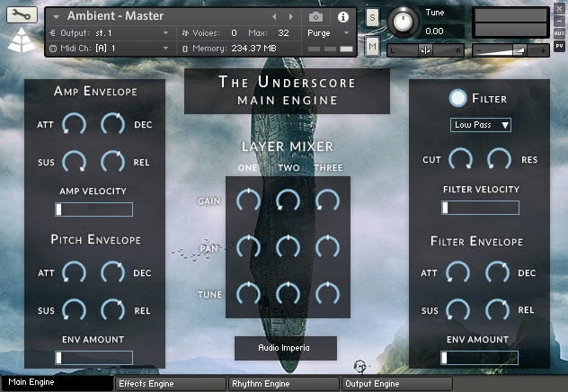This screenshot has width=568, height=392.
Task: Adjust the Pitch Envelope Env Amount slider
Action: point(93,358)
